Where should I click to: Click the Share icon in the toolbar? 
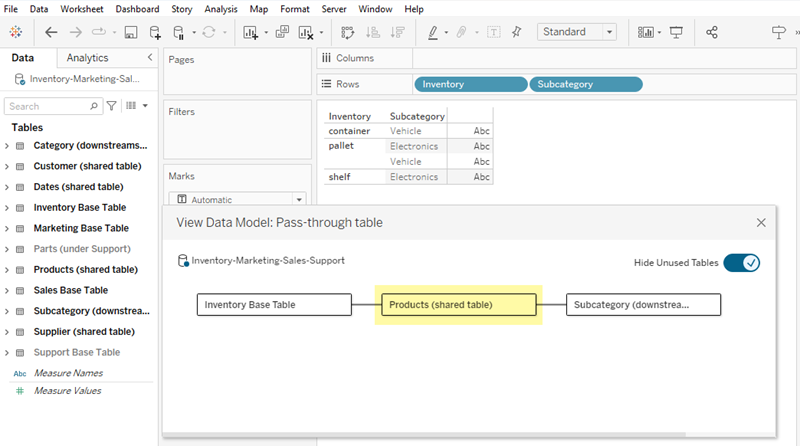[x=712, y=32]
